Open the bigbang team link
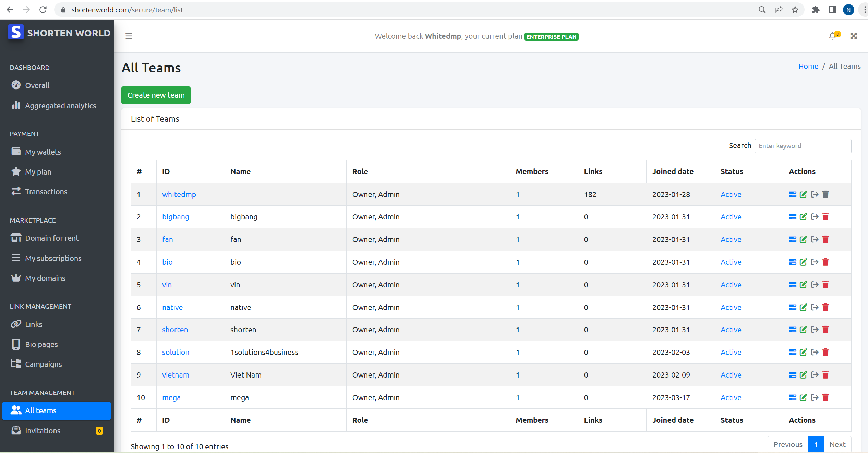The image size is (868, 453). click(176, 217)
